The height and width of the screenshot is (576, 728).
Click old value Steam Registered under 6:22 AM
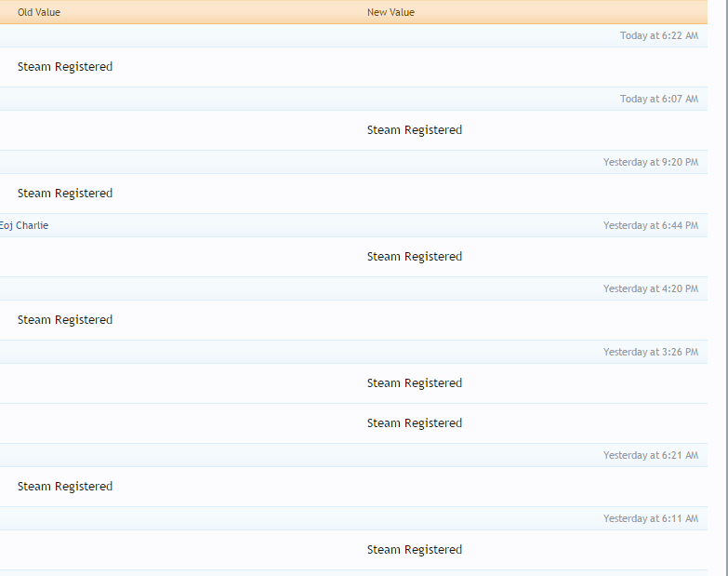coord(65,67)
